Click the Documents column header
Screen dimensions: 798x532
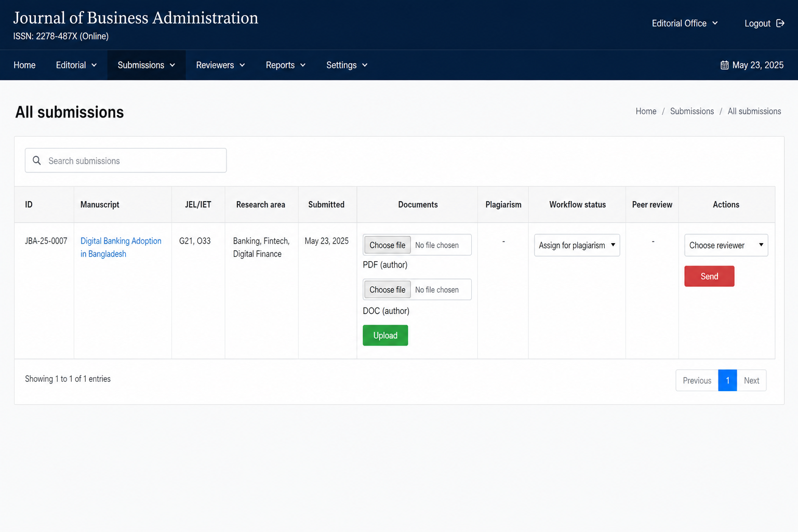[418, 205]
